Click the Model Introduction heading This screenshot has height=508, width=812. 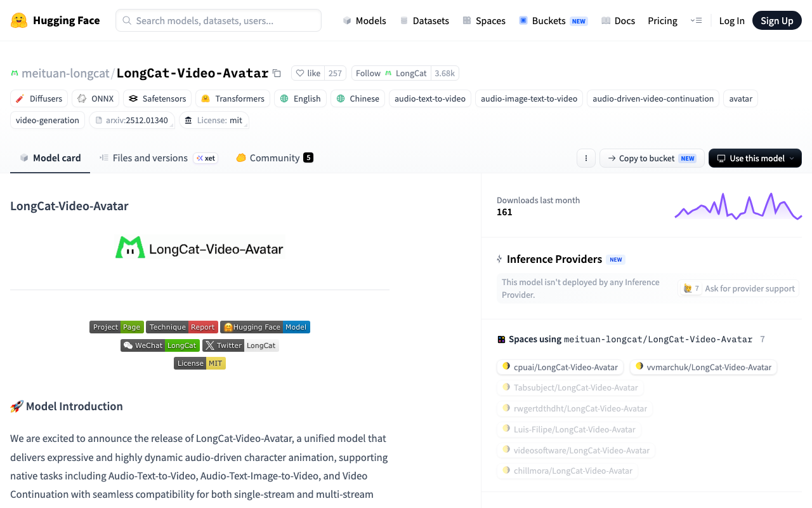(67, 406)
